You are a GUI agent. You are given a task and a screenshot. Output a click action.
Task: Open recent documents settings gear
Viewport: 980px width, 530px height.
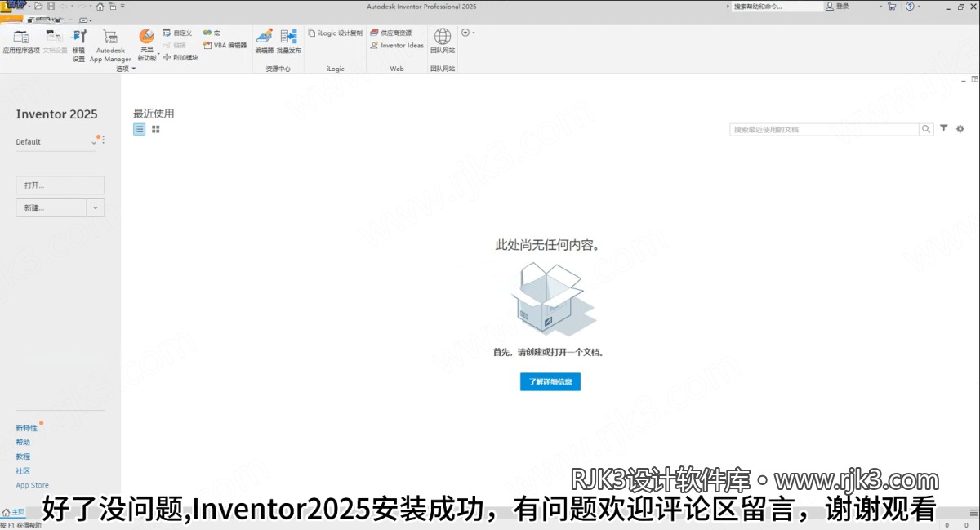pyautogui.click(x=960, y=129)
